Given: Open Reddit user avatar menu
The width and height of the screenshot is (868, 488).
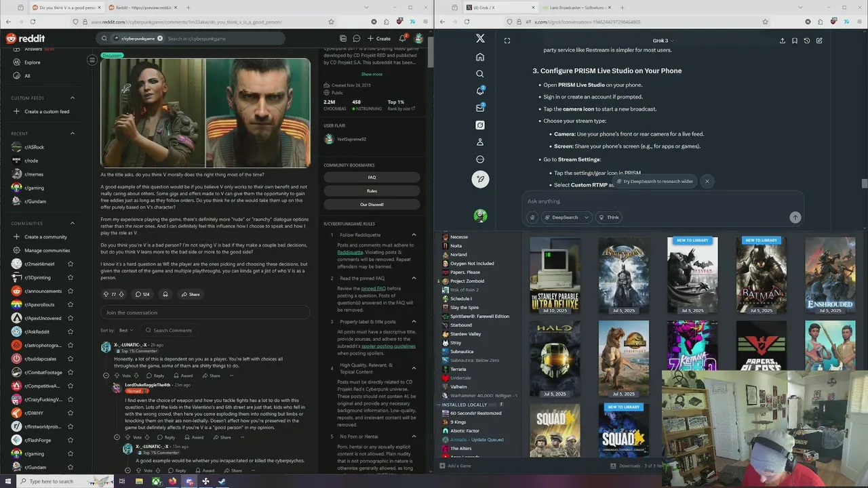Looking at the screenshot, I should (419, 39).
